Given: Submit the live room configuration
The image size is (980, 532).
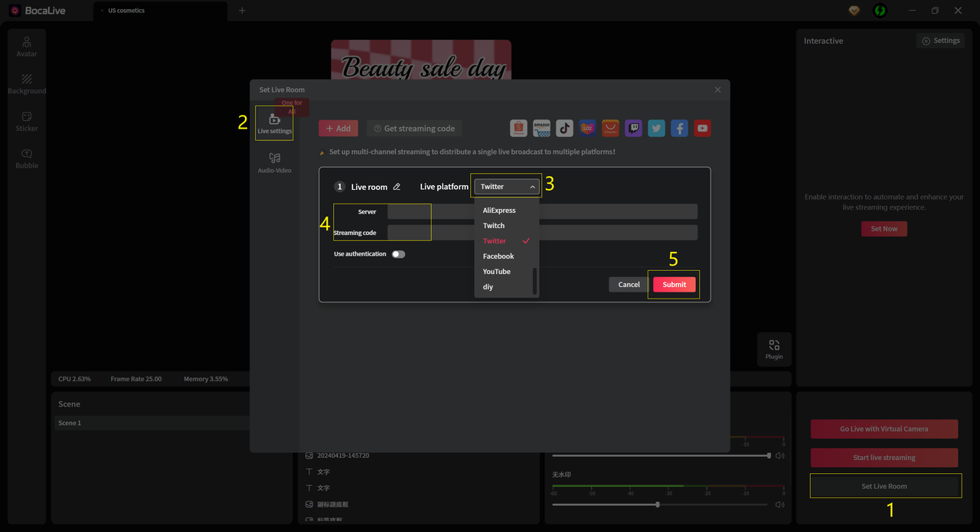Looking at the screenshot, I should 673,284.
